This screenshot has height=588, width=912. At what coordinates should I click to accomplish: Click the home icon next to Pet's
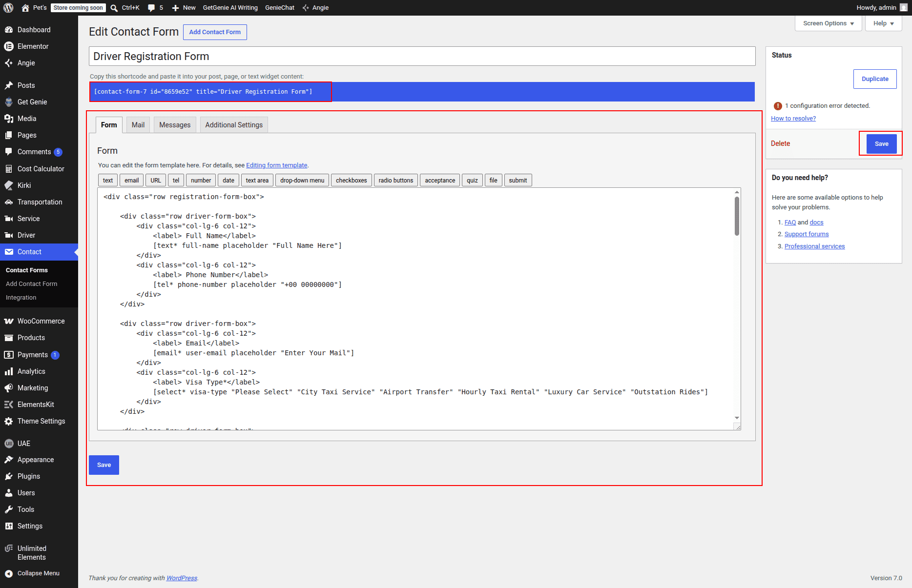(x=25, y=8)
